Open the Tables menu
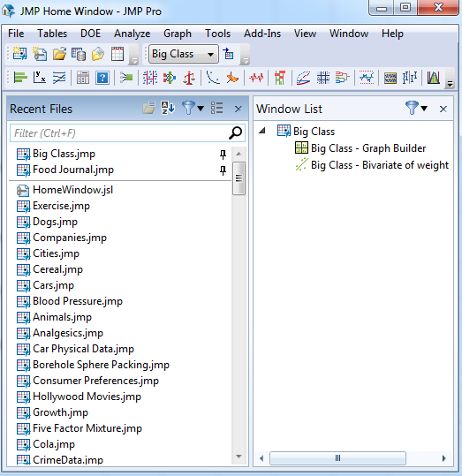This screenshot has width=462, height=476. click(52, 34)
